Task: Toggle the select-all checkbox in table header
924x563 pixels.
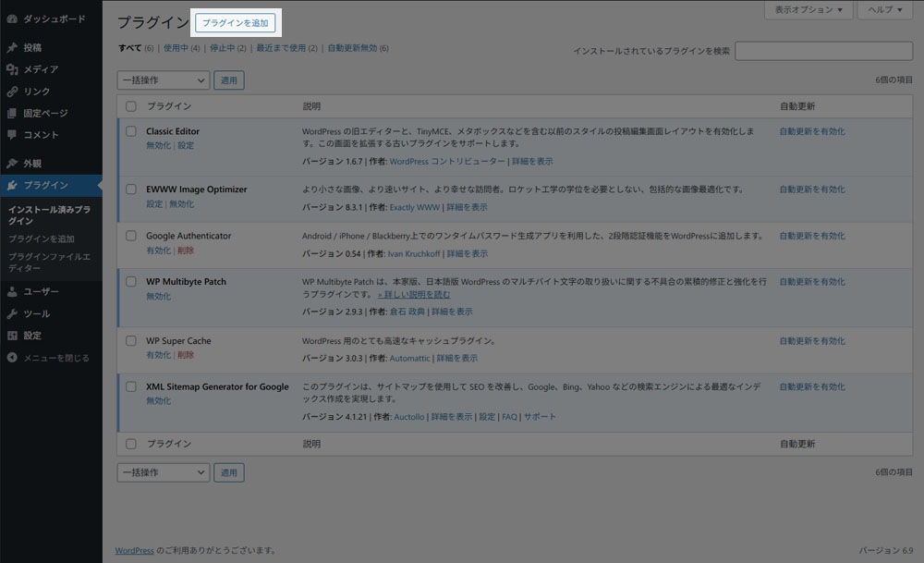Action: coord(131,106)
